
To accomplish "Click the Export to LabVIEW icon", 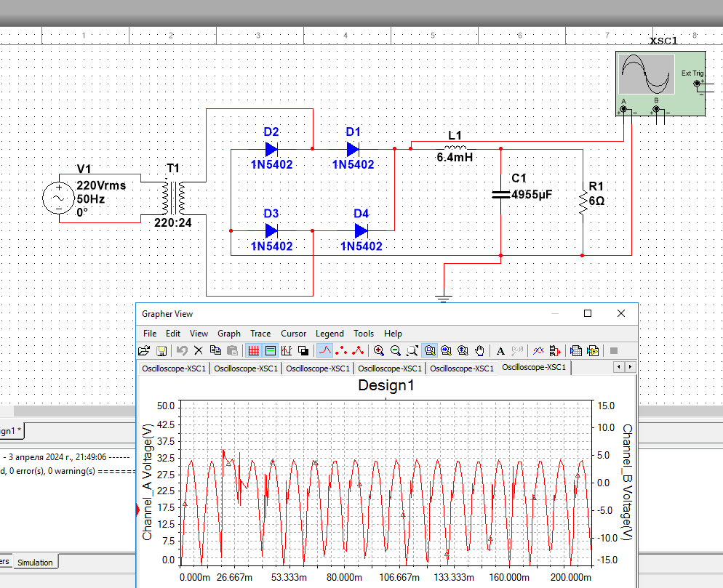I will click(593, 351).
